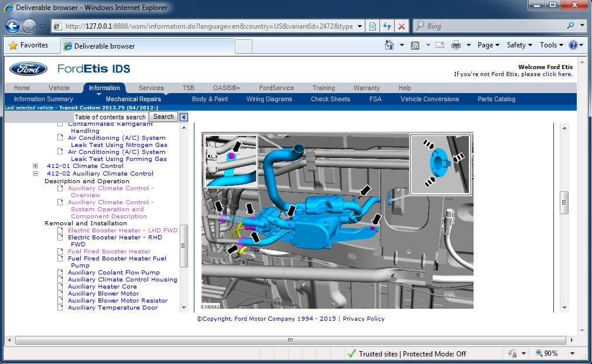Go to the Vehicle tab
Image resolution: width=592 pixels, height=364 pixels.
tap(59, 88)
